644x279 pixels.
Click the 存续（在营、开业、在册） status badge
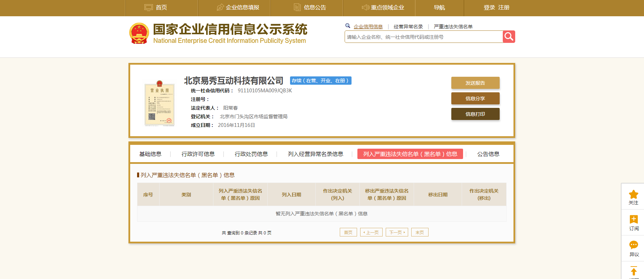pos(320,81)
